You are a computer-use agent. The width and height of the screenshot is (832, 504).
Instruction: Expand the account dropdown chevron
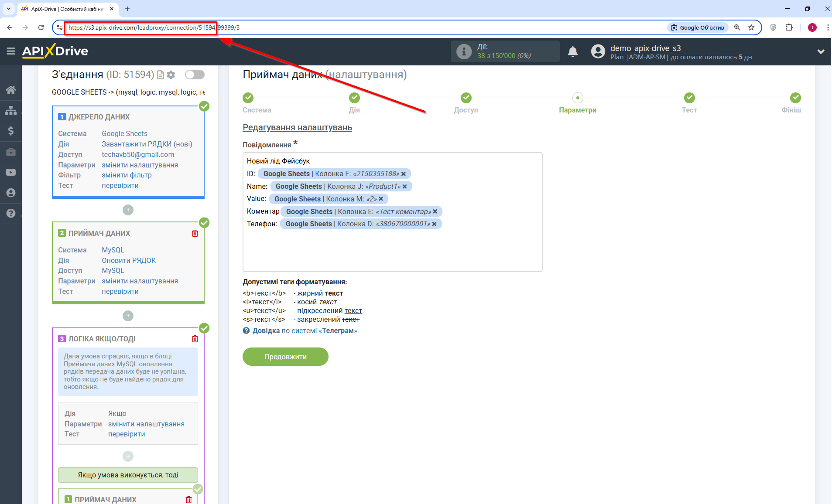[x=821, y=51]
